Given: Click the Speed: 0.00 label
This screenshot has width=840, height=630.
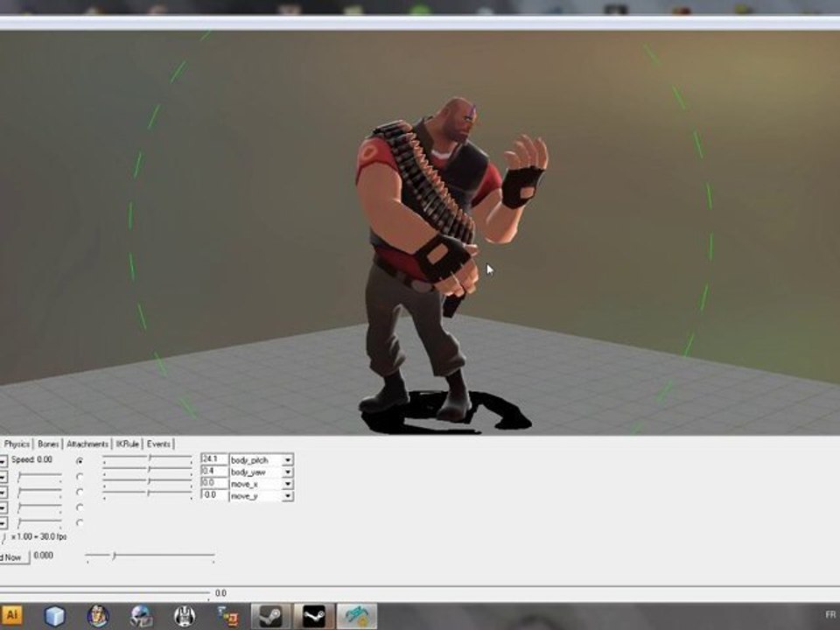Looking at the screenshot, I should (x=32, y=459).
